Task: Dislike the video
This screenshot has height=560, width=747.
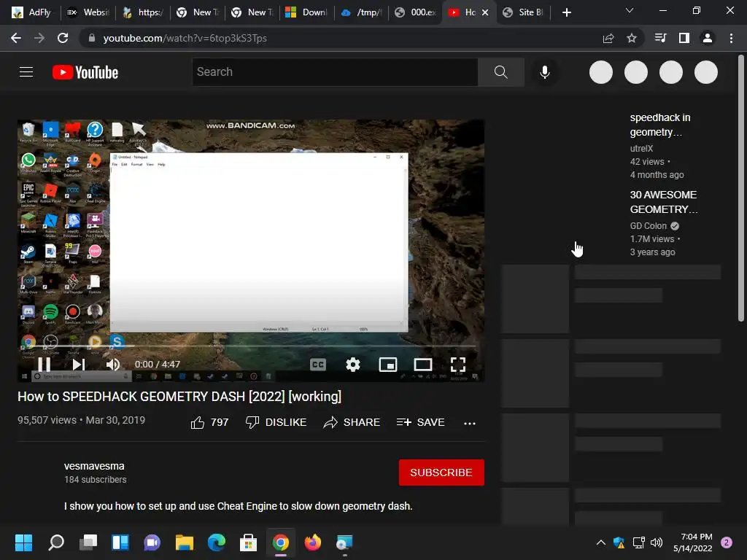Action: [276, 422]
